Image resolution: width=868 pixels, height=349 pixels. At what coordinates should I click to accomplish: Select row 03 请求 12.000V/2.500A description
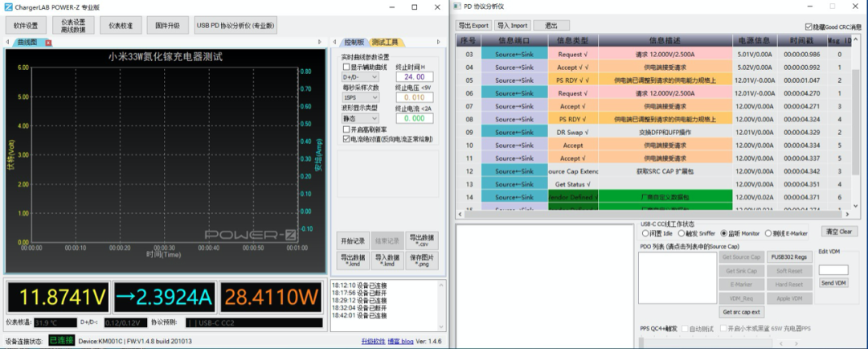click(x=665, y=55)
